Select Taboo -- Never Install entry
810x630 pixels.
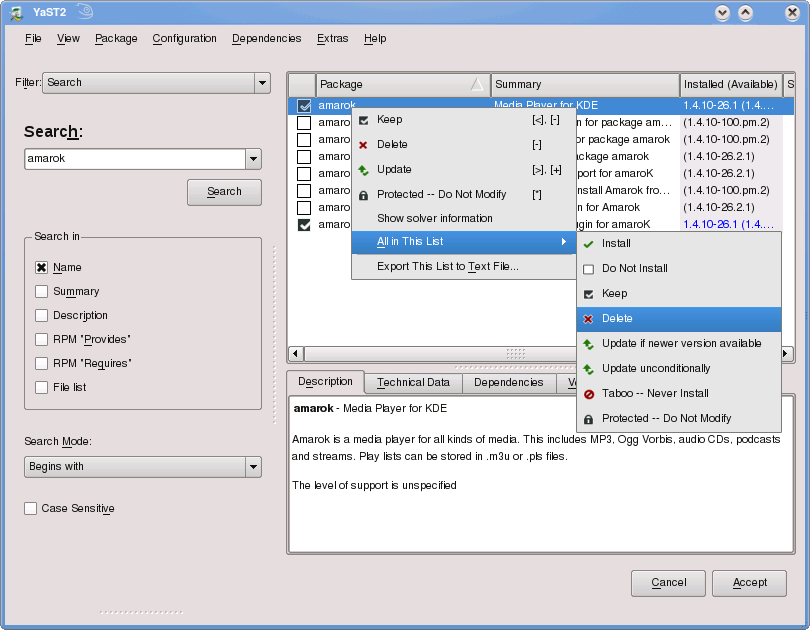pos(679,393)
